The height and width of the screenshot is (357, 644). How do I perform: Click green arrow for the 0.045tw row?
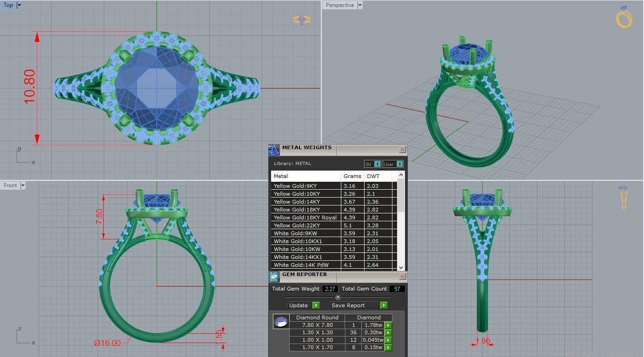click(x=388, y=340)
